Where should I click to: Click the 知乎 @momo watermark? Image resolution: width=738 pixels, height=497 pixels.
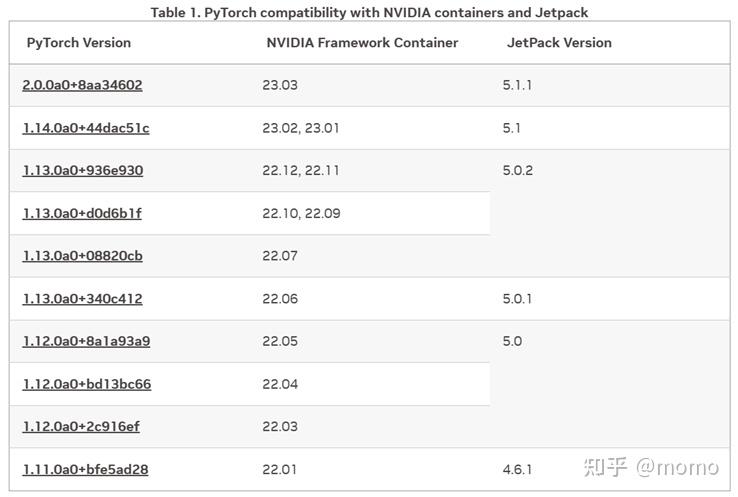click(651, 467)
